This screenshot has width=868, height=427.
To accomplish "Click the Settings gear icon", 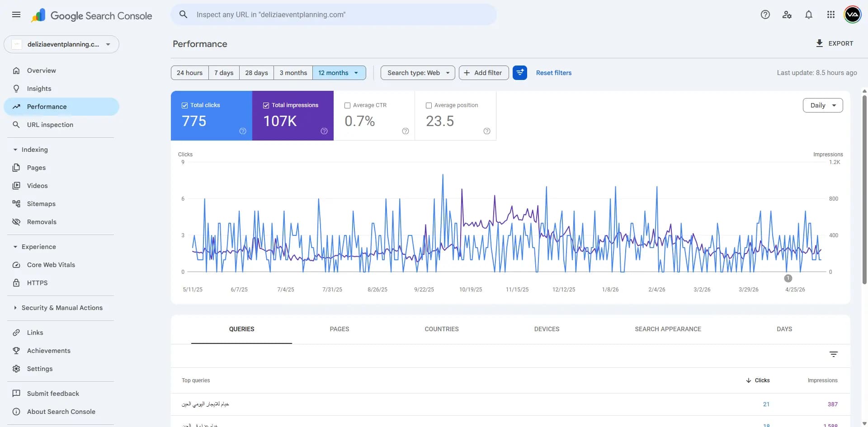I will pyautogui.click(x=16, y=369).
